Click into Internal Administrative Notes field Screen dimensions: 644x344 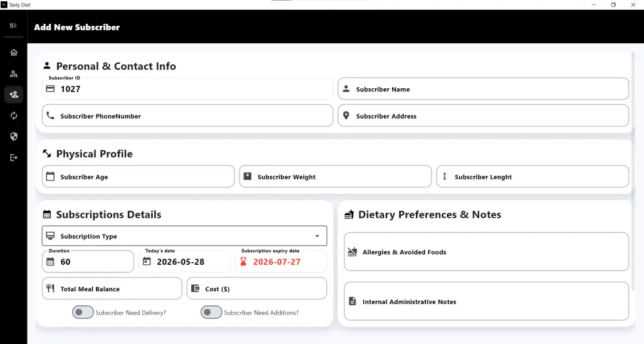point(486,301)
